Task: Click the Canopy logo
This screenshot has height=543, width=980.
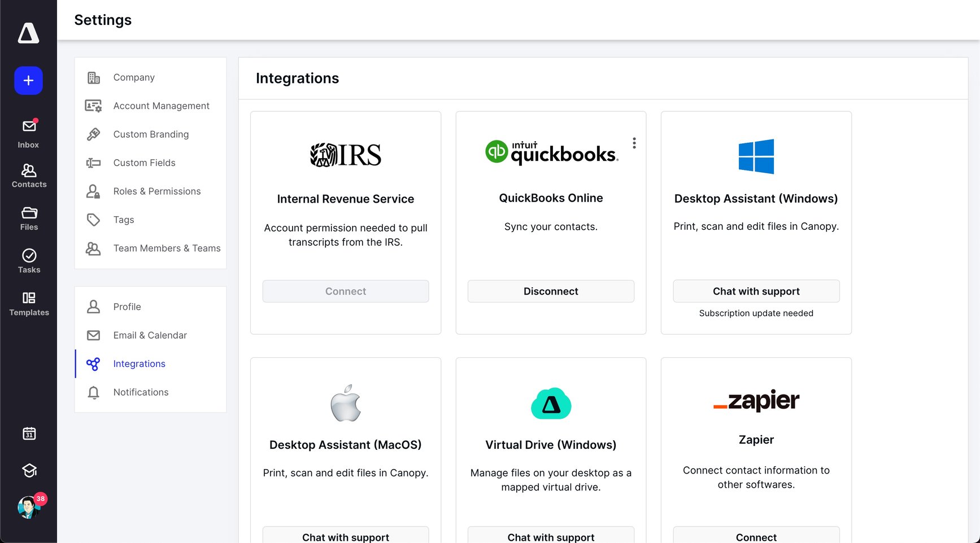Action: tap(28, 33)
